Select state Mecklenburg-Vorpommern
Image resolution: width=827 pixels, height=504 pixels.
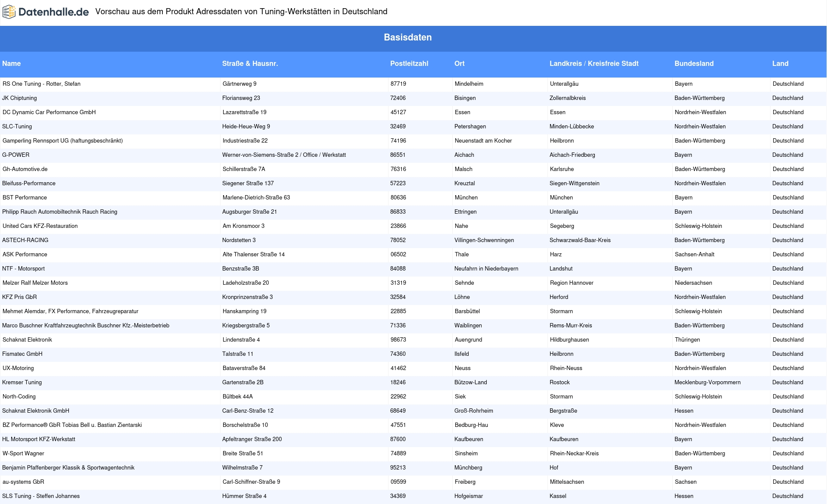coord(708,383)
